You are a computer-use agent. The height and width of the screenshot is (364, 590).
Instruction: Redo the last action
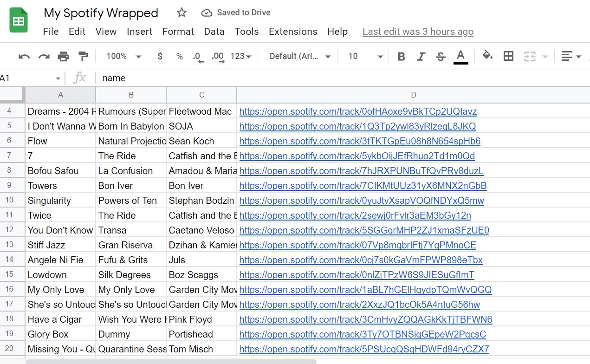[44, 57]
